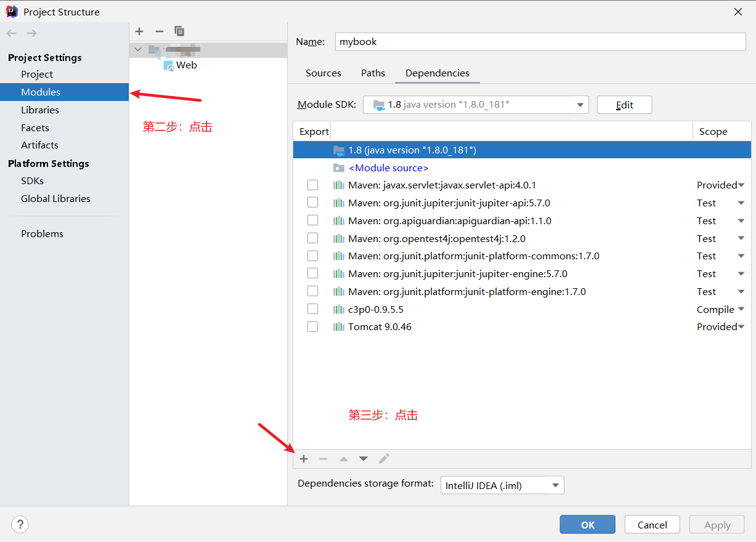Close the Project Structure dialog
Viewport: 756px width, 542px height.
(x=738, y=11)
